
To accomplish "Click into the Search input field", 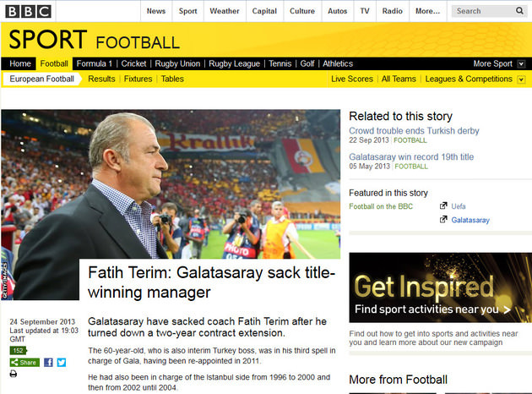I will tap(484, 11).
